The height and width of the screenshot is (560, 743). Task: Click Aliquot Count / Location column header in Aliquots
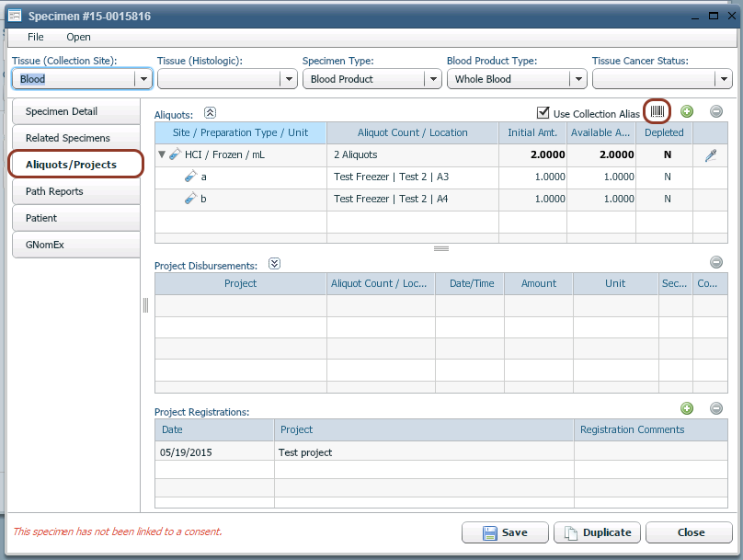point(412,132)
